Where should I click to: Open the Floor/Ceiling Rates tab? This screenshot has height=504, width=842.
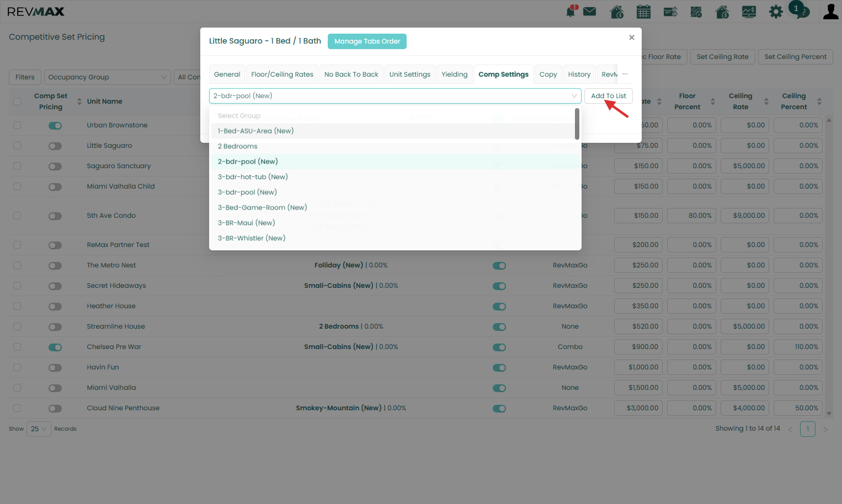[282, 74]
